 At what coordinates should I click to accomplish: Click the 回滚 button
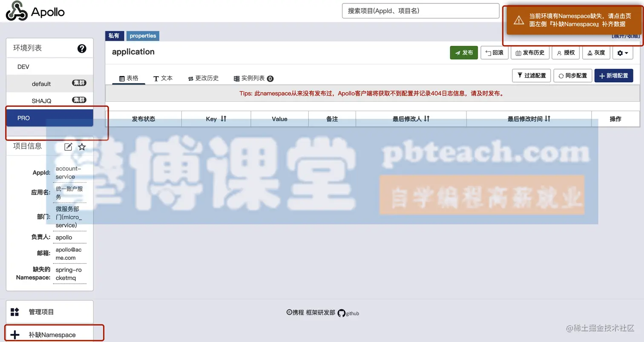click(494, 53)
